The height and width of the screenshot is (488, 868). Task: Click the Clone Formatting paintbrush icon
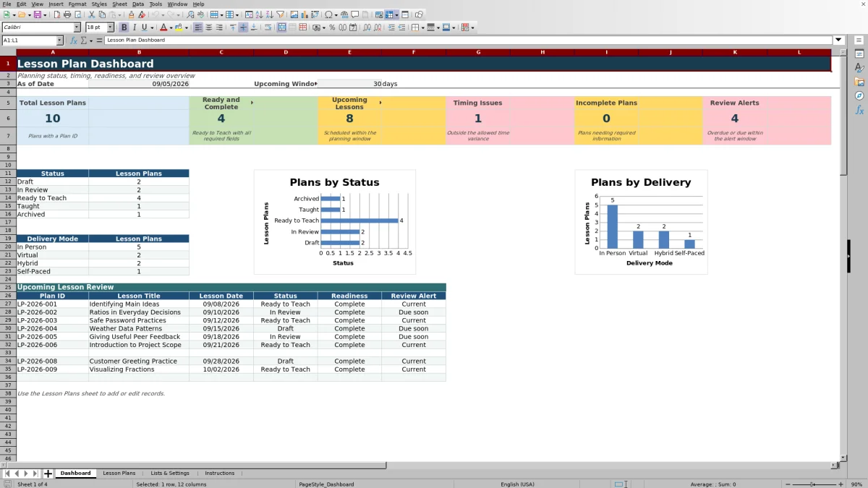pos(131,14)
